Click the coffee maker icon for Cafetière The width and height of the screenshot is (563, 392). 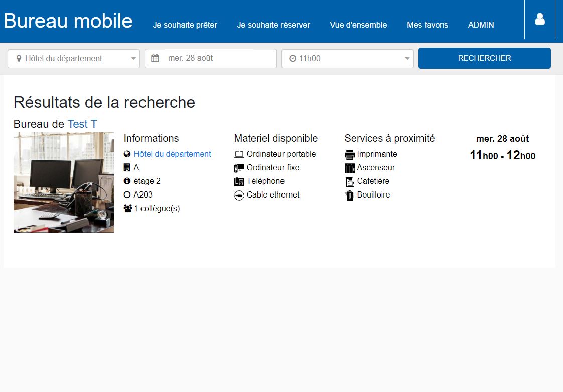pos(349,182)
